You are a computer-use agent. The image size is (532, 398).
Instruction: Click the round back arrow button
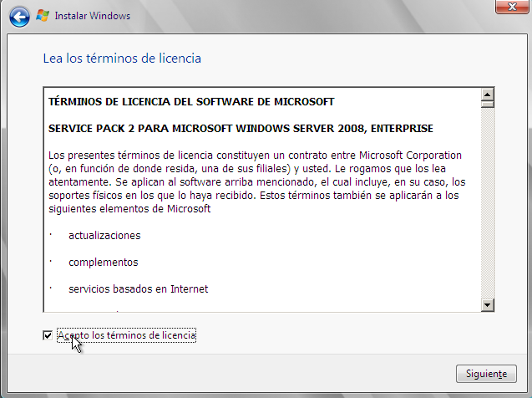20,15
